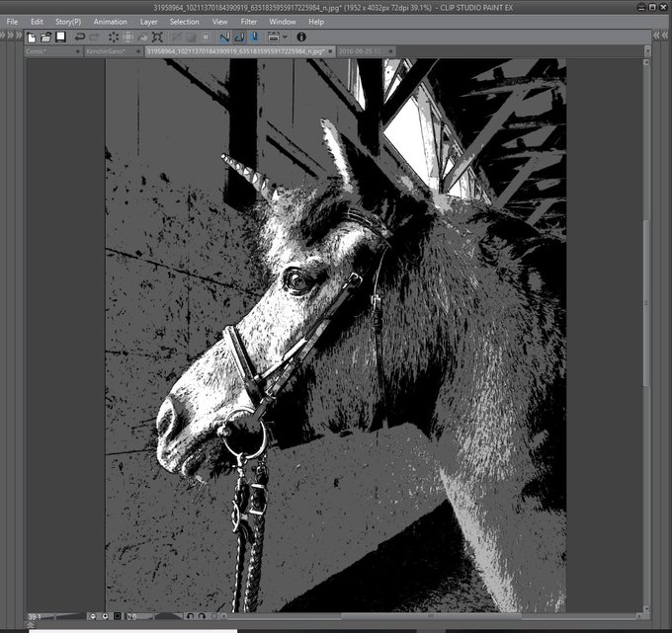The height and width of the screenshot is (633, 672).
Task: Click the zoom in magnifier icon
Action: [x=105, y=617]
